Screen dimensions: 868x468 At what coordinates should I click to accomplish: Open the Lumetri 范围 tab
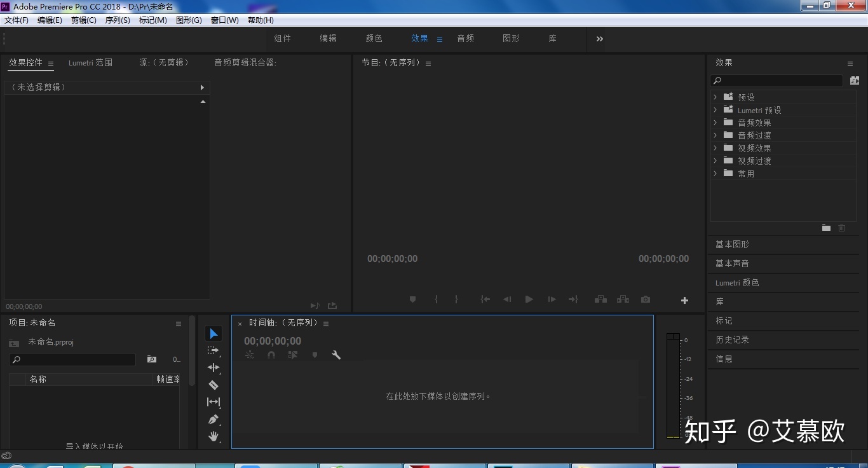click(90, 62)
